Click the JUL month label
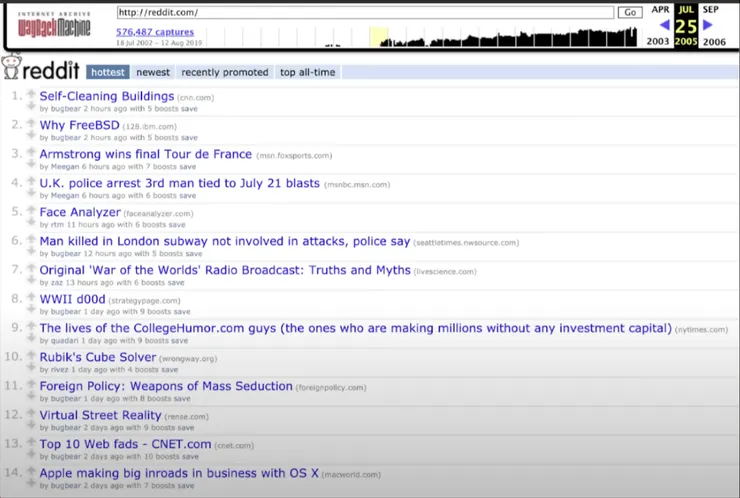Viewport: 740px width, 498px height. coord(686,9)
